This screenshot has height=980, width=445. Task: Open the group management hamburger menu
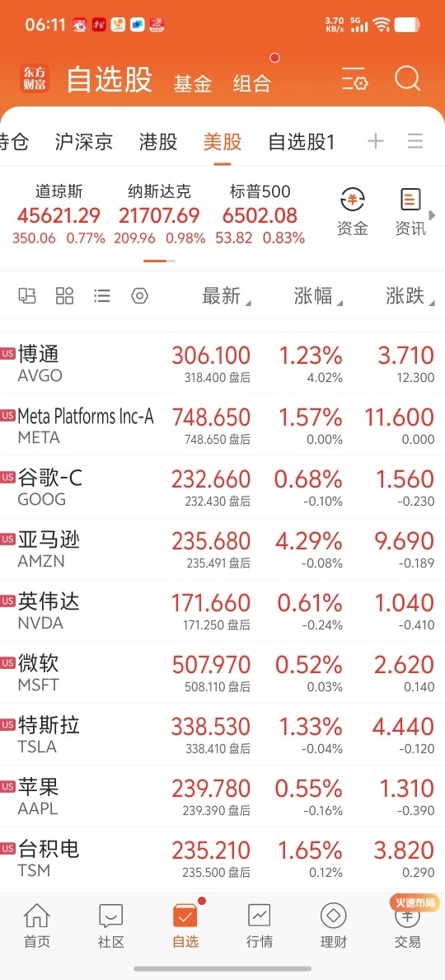coord(415,141)
